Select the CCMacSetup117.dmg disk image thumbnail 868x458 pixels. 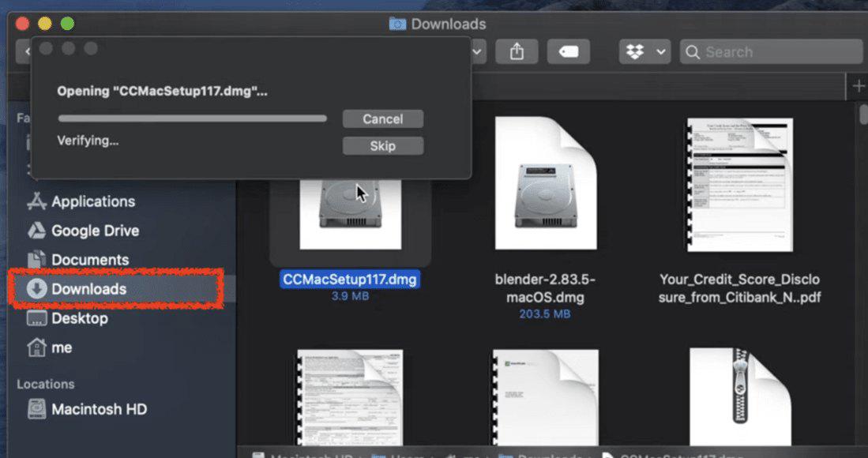pos(351,214)
